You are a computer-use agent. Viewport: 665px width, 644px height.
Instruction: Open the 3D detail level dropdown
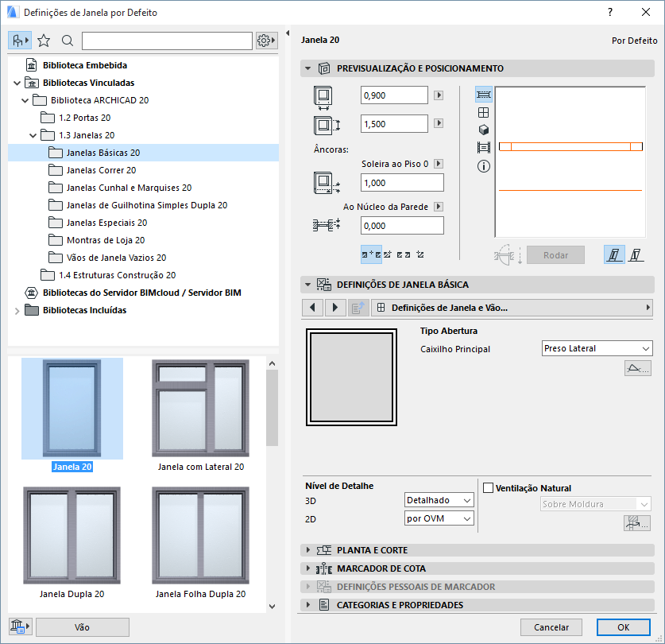(x=438, y=499)
